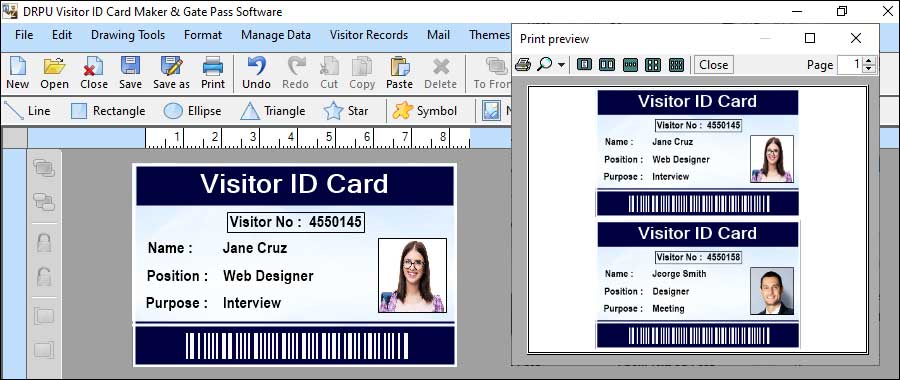The image size is (900, 380).
Task: Show one page layout in Print preview
Action: [584, 64]
